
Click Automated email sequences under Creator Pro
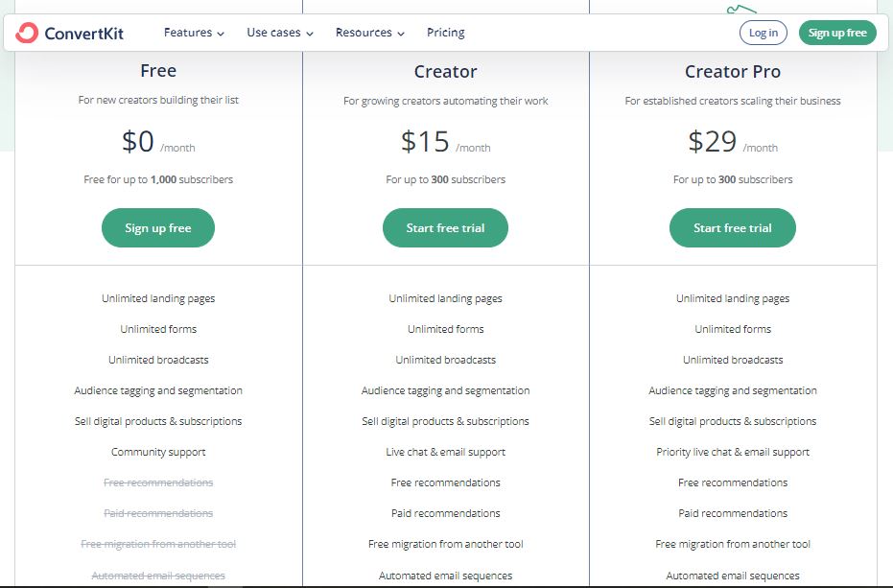coord(733,576)
